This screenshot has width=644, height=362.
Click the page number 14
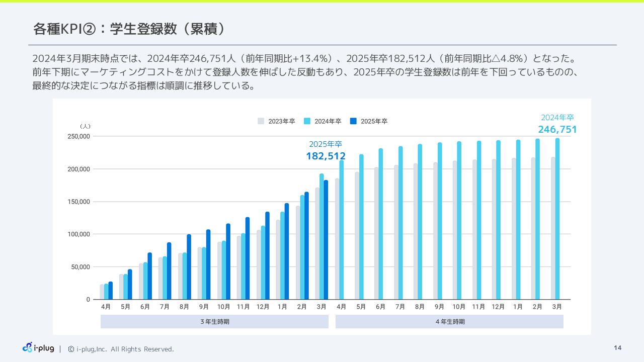[x=617, y=348]
